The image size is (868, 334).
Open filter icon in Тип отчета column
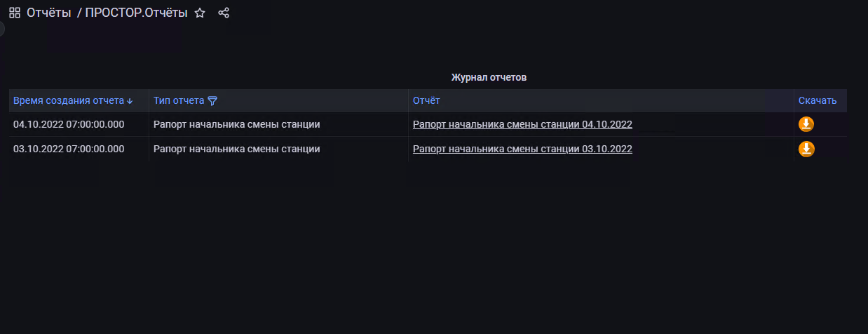(x=212, y=101)
